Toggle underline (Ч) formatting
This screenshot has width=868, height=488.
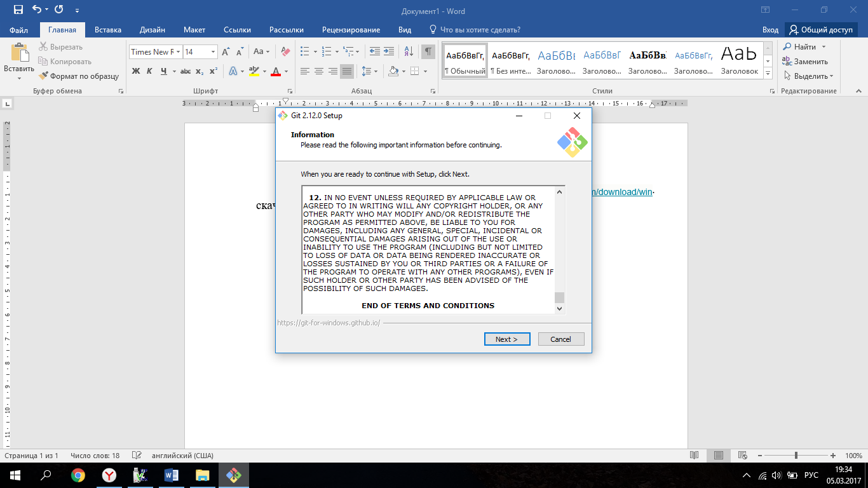click(164, 71)
